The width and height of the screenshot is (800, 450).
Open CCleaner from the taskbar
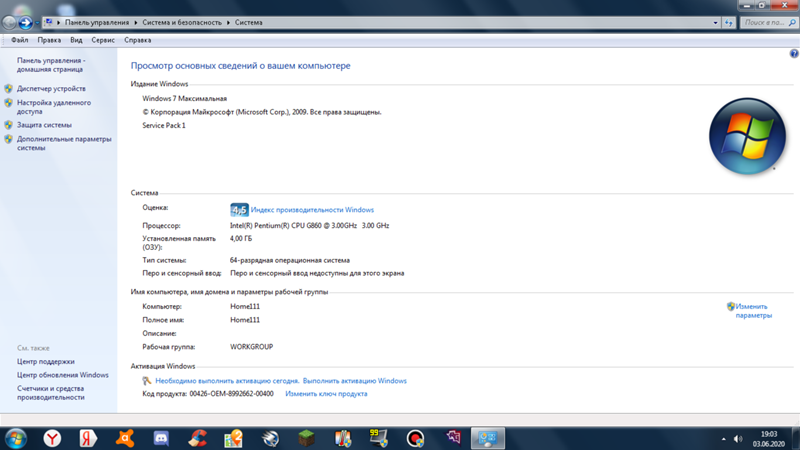198,438
